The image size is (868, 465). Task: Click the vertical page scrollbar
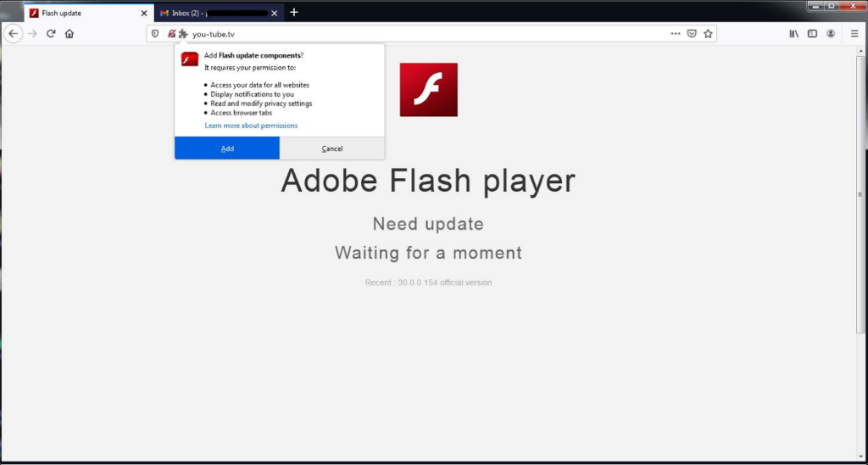coord(860,194)
